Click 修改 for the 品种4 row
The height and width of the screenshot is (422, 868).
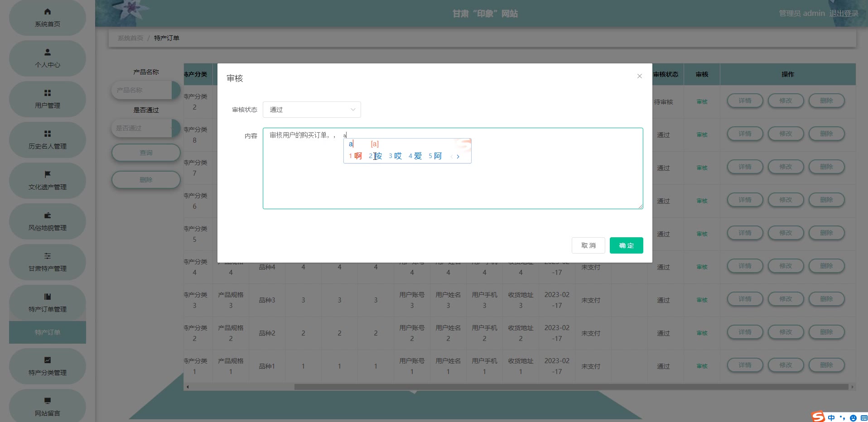(786, 266)
